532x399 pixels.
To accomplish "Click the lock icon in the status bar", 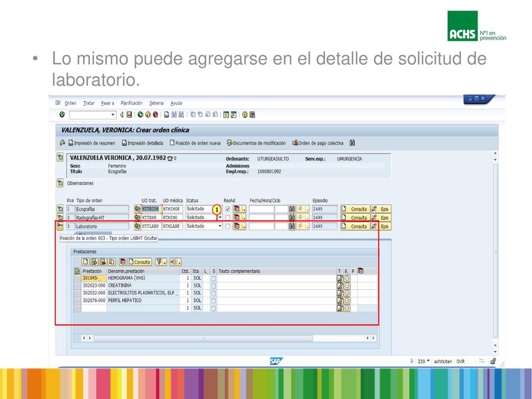I will 493,361.
